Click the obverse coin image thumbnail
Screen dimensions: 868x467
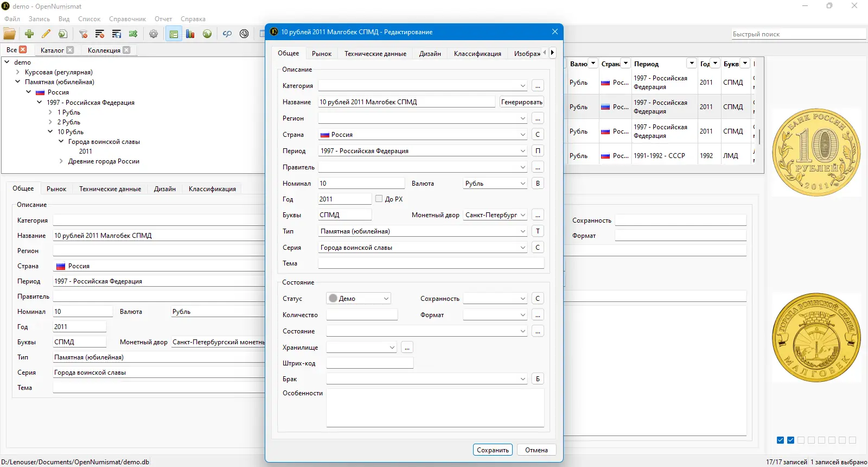click(x=816, y=152)
